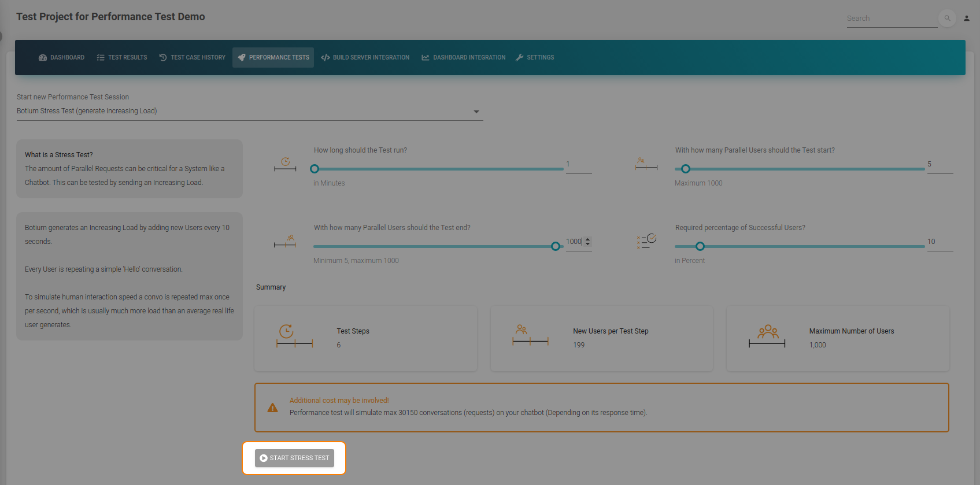The height and width of the screenshot is (485, 980).
Task: Click the Build Server Integration code icon
Action: (x=326, y=58)
